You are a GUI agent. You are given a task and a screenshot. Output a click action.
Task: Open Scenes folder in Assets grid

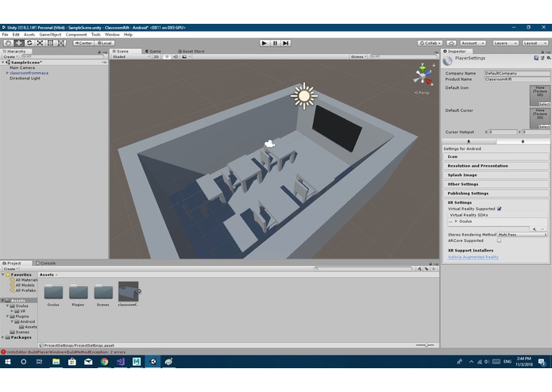[103, 294]
